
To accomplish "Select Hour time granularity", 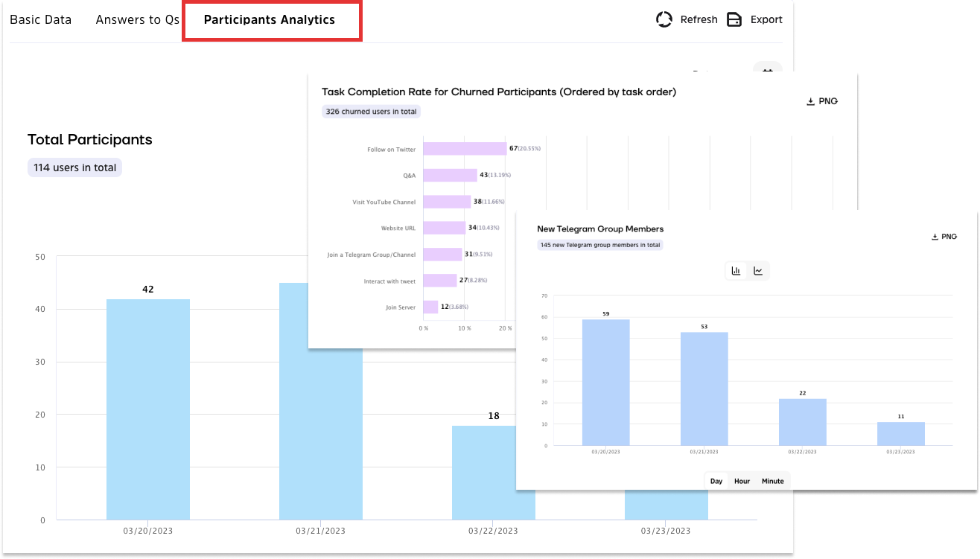I will 742,481.
